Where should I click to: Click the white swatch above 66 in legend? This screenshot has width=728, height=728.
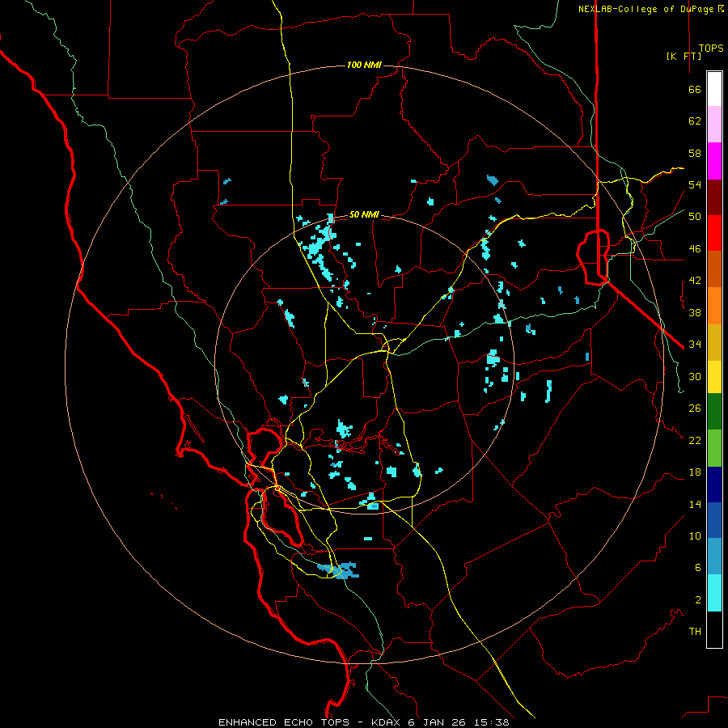pos(714,89)
